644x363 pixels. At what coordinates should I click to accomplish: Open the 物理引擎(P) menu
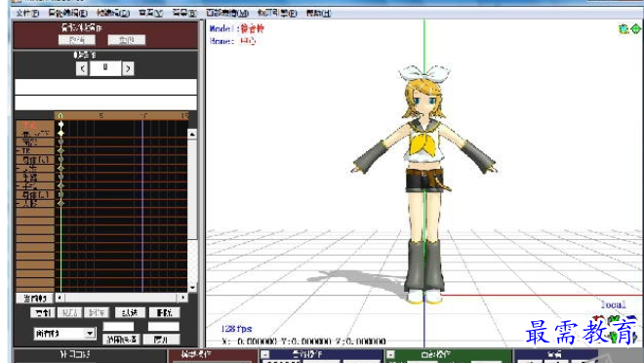click(277, 13)
